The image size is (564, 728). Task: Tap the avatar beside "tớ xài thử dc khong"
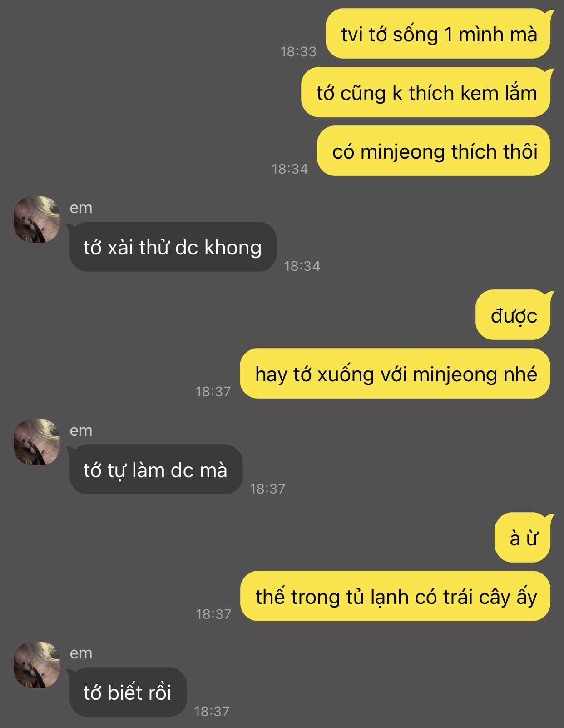(37, 219)
